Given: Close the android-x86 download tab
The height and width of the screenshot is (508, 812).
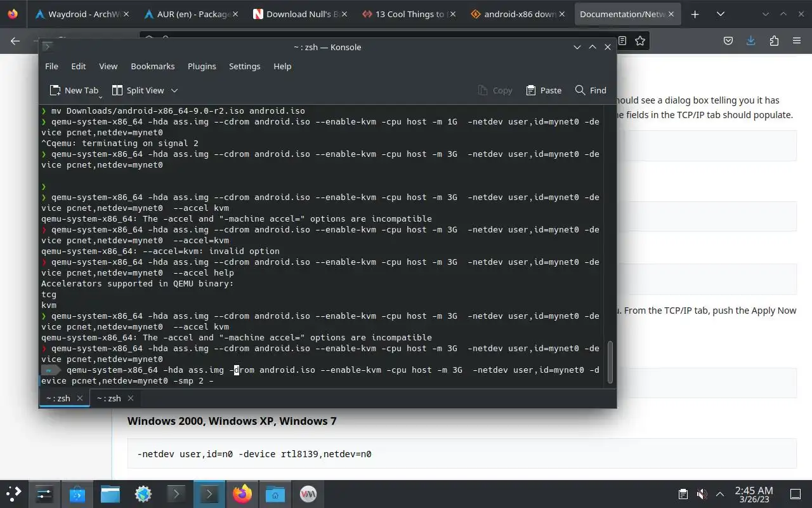Looking at the screenshot, I should 563,14.
